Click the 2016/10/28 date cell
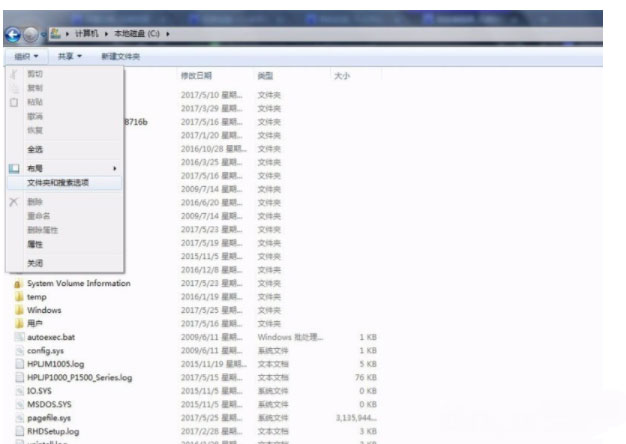Viewport: 626px width, 444px height. click(x=213, y=149)
